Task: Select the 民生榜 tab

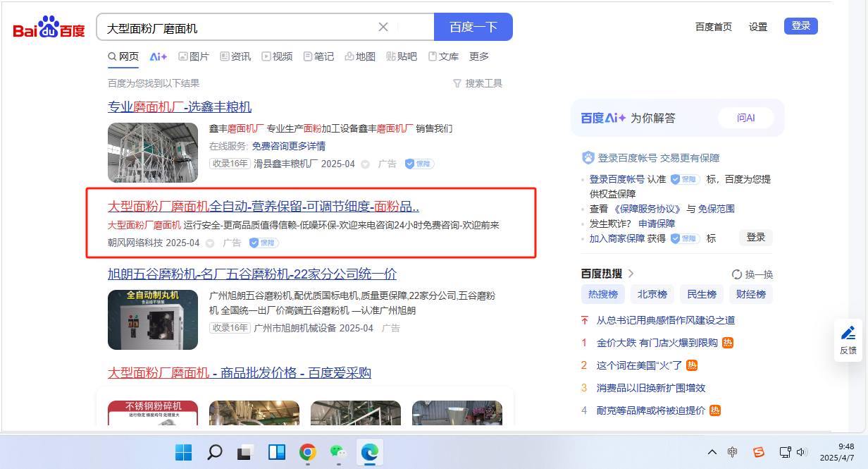Action: (x=702, y=294)
